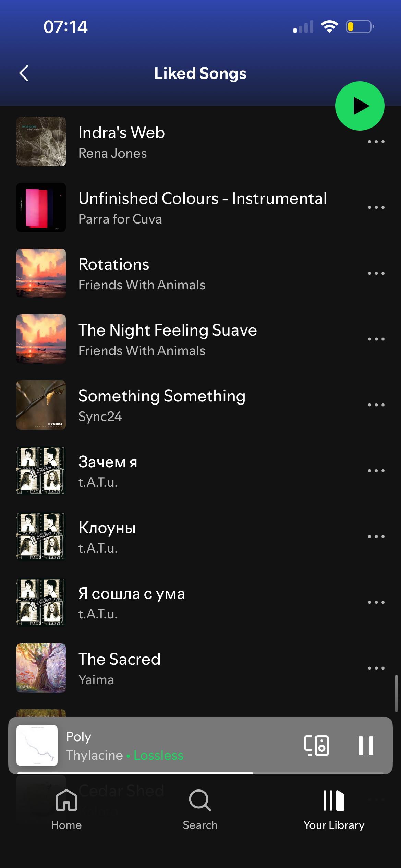Play Я сошла с ума by t.A.T.u.
The width and height of the screenshot is (401, 868).
pos(192,602)
